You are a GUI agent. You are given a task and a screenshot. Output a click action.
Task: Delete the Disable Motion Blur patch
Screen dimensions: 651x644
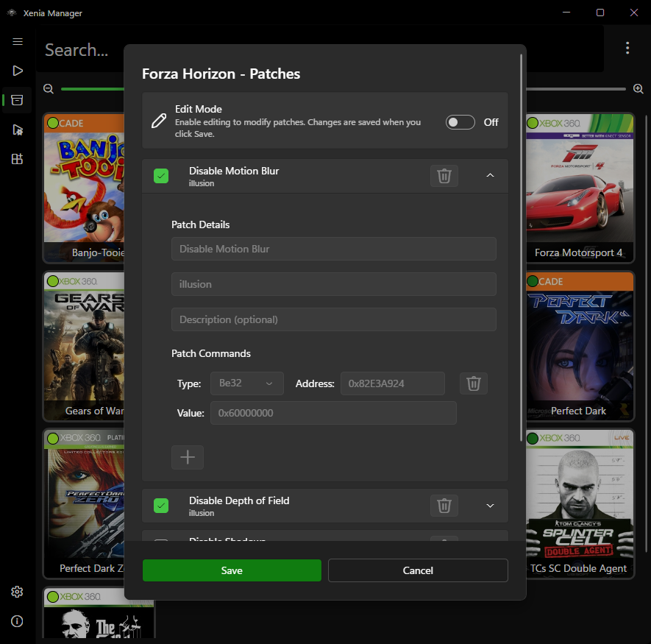[444, 176]
